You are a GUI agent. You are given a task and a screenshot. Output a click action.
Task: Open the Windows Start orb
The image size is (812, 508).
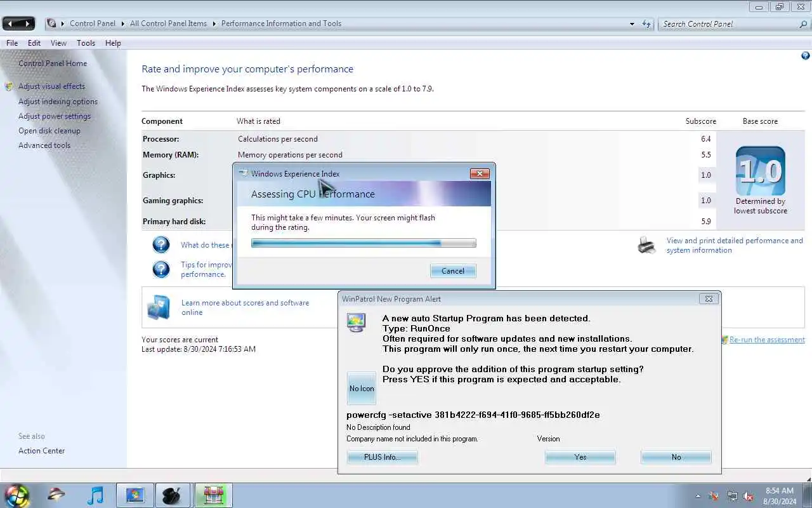tap(17, 495)
